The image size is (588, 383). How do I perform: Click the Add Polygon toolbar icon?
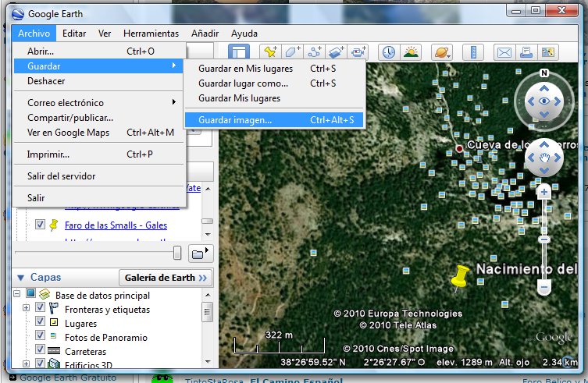tap(292, 52)
